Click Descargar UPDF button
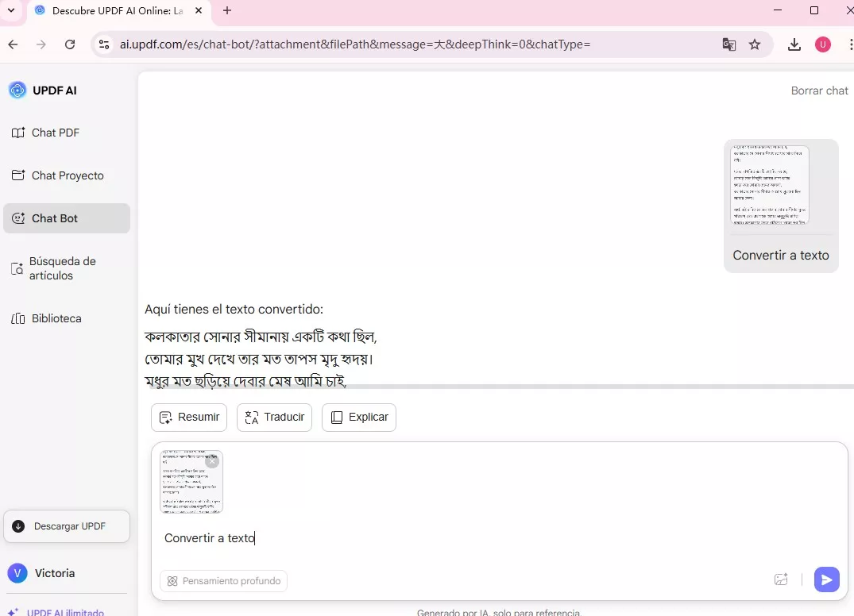854x616 pixels. [67, 526]
